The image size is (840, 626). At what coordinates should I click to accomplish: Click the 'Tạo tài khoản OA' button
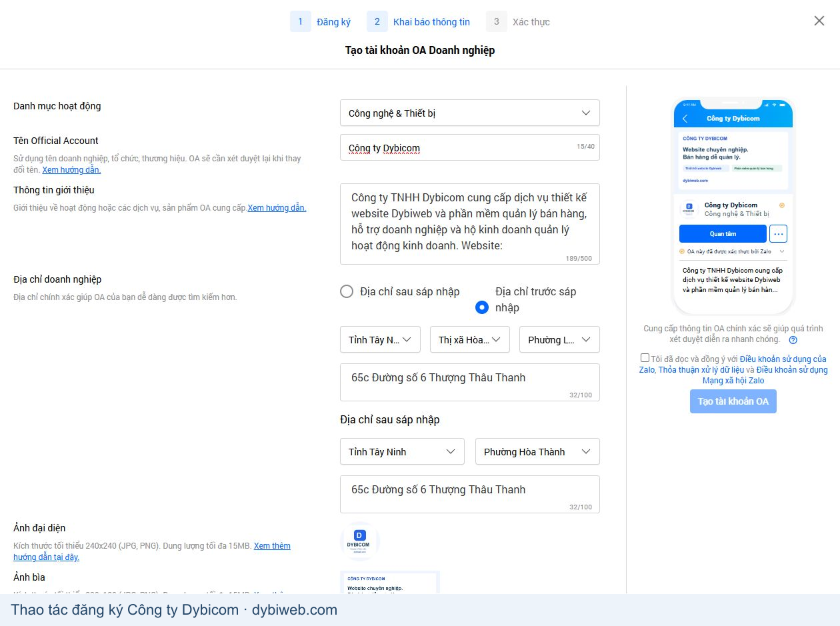[x=733, y=401]
